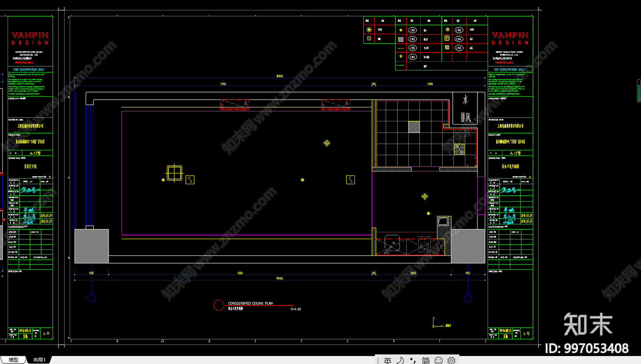The height and width of the screenshot is (364, 641).
Task: Select the double-circle yellow symbol in legend
Action: pyautogui.click(x=369, y=30)
